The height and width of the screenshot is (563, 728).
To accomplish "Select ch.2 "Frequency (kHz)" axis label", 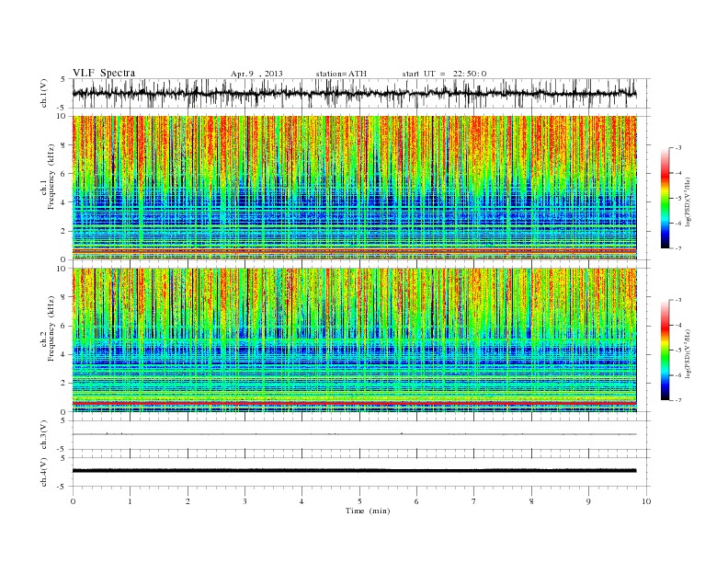I will (51, 328).
